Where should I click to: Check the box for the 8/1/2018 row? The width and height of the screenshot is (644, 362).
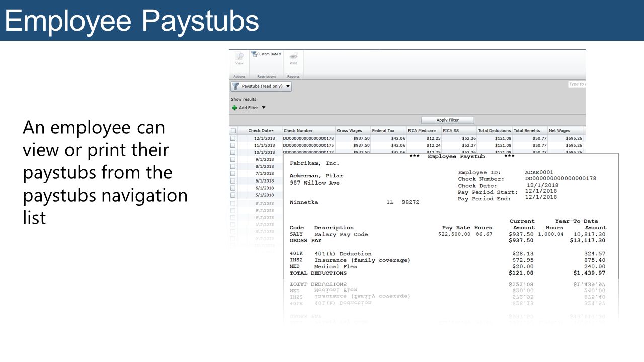tap(233, 166)
